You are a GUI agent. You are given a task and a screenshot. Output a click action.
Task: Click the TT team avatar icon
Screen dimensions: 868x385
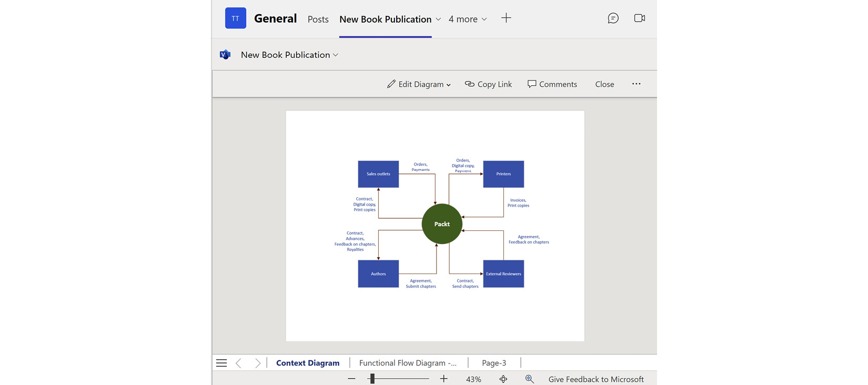pos(236,18)
